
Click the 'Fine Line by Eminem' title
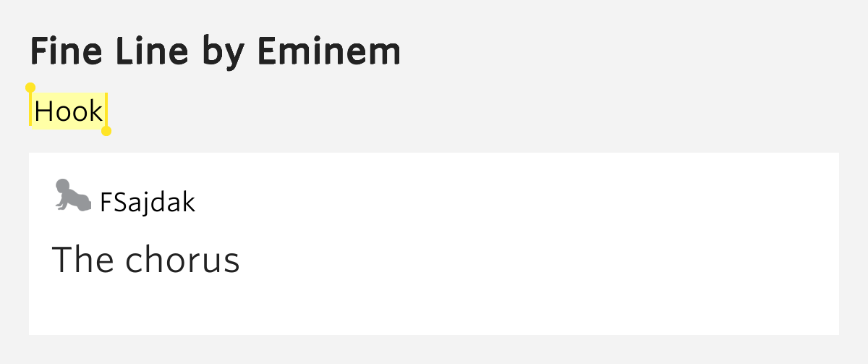pos(216,51)
